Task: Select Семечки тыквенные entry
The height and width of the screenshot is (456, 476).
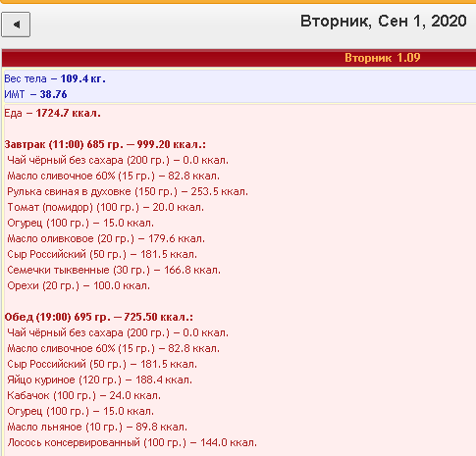Action: [x=114, y=270]
